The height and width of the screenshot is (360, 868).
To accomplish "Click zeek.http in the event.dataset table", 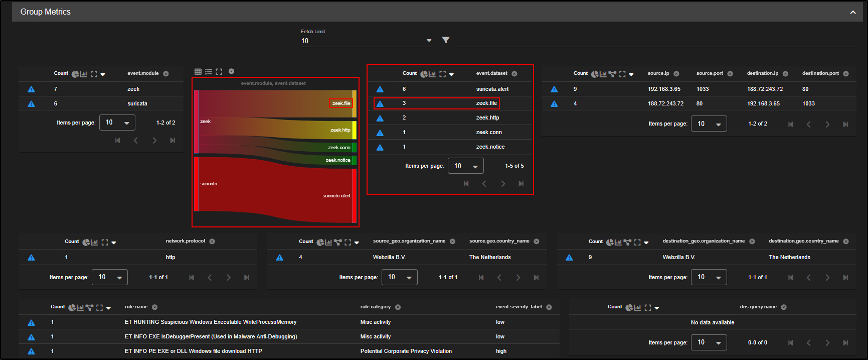I will pyautogui.click(x=487, y=117).
